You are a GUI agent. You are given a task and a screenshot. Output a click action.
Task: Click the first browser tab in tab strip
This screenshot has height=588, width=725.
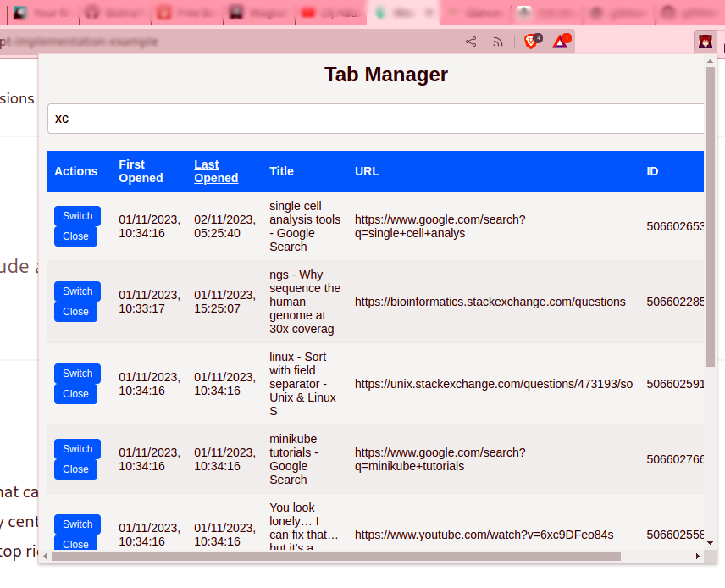(42, 13)
